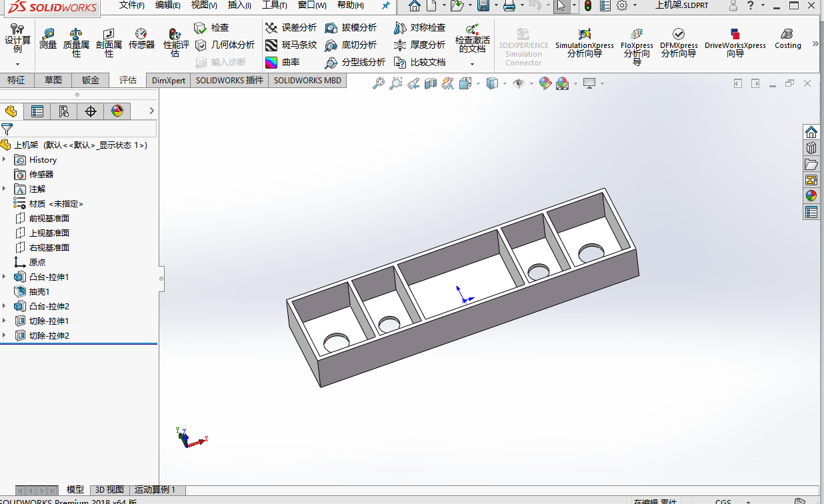The height and width of the screenshot is (504, 824).
Task: Switch to the SOLIDWORKS MBD tab
Action: pos(307,80)
